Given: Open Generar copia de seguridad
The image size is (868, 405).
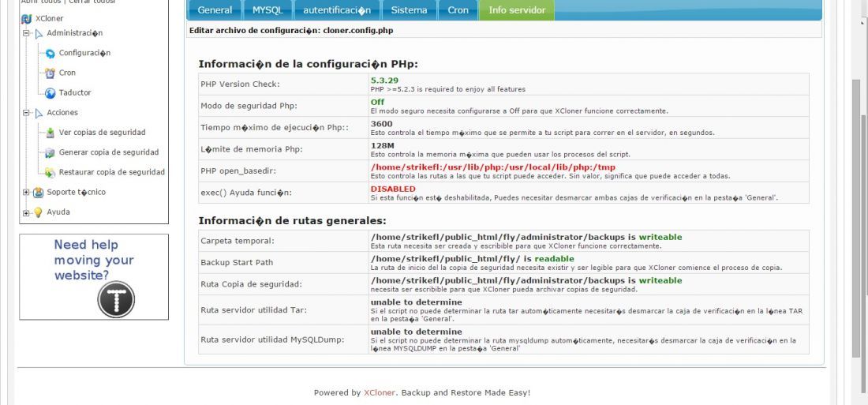Looking at the screenshot, I should coord(109,152).
